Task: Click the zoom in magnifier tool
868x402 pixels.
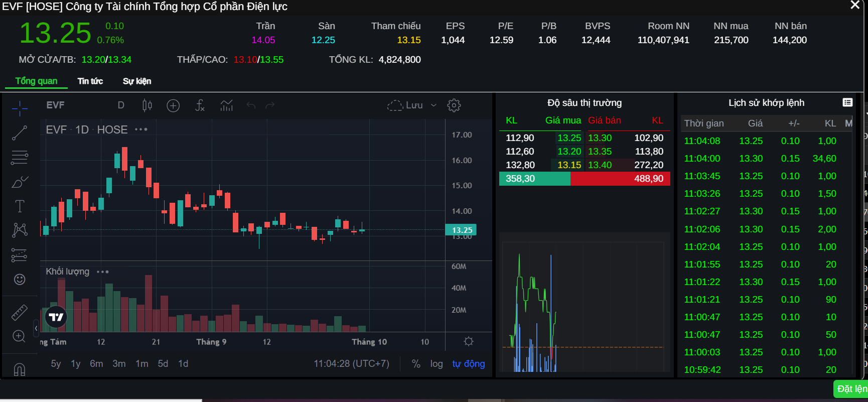Action: [x=20, y=336]
